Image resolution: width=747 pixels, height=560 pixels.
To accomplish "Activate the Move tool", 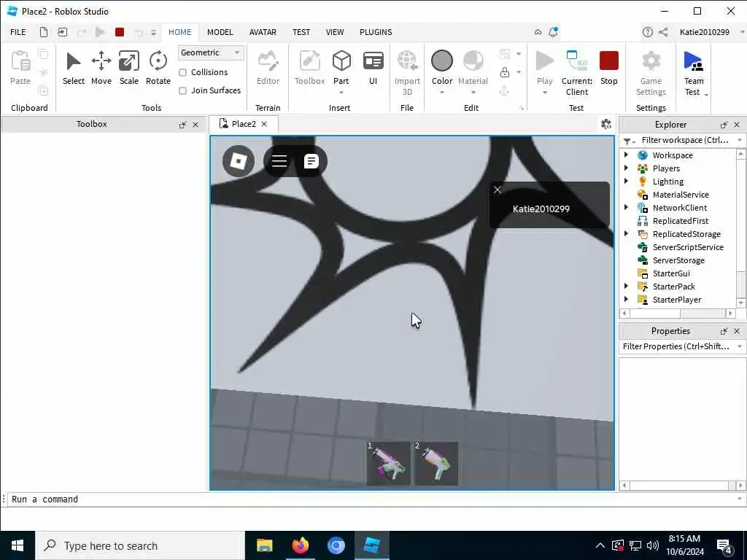I will pos(101,68).
